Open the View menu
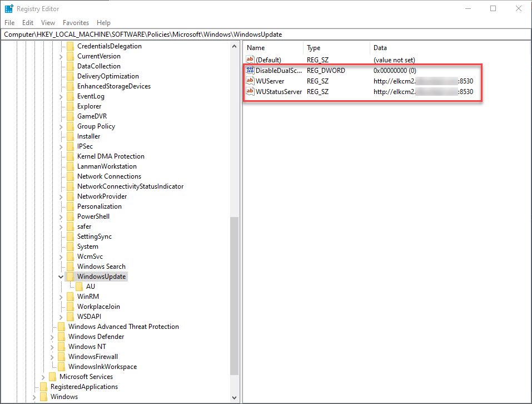 tap(48, 23)
